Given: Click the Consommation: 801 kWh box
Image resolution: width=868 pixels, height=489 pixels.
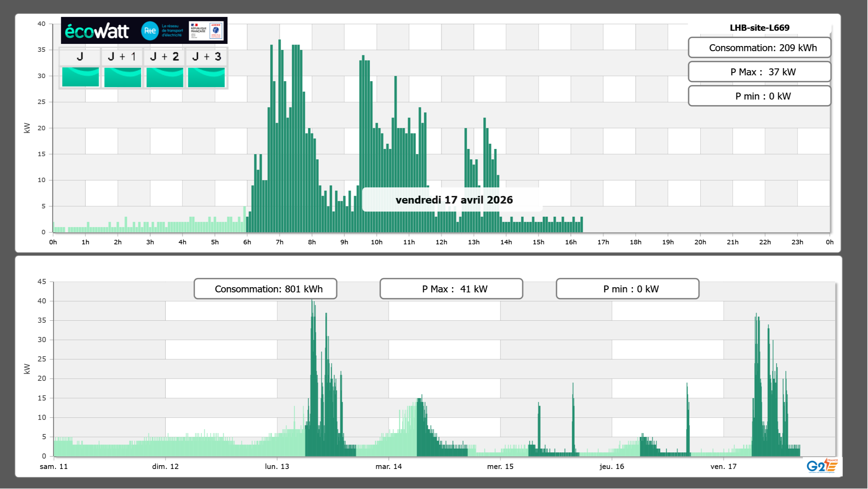Looking at the screenshot, I should (x=265, y=289).
